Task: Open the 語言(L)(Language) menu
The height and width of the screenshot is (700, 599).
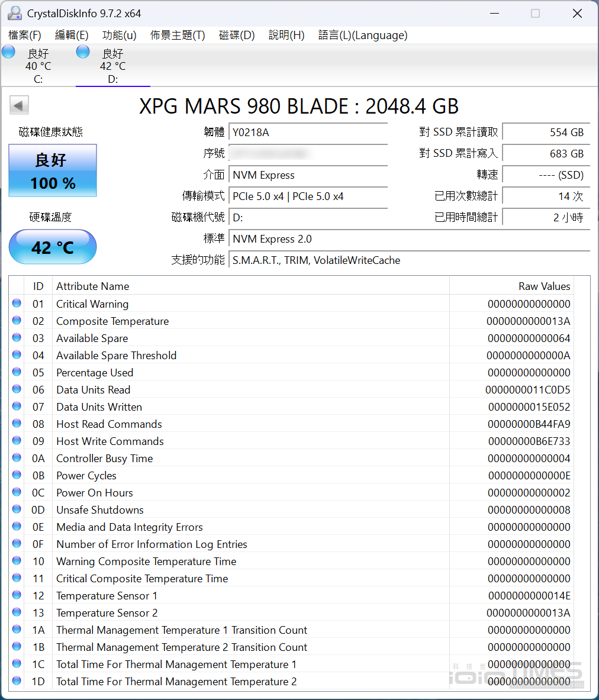Action: [362, 36]
